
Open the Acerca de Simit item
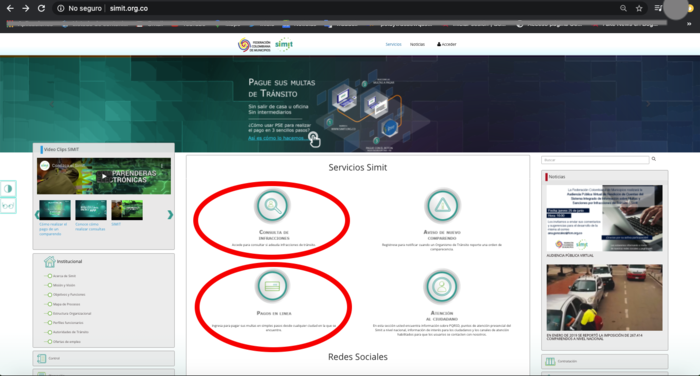click(x=64, y=276)
